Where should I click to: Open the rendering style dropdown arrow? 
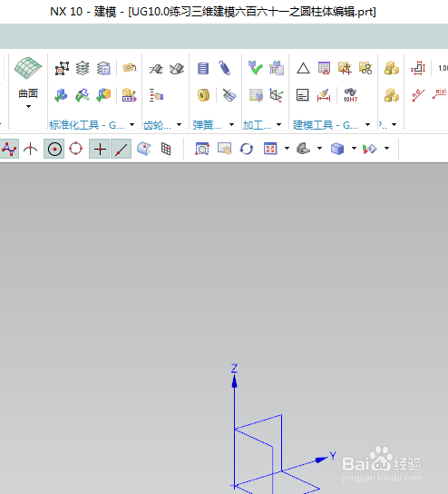354,148
